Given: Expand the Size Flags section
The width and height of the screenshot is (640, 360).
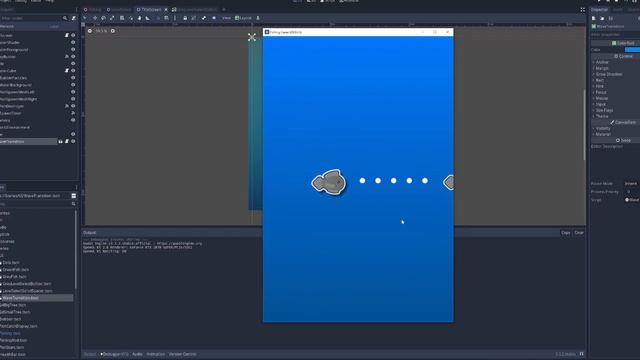Looking at the screenshot, I should point(604,110).
